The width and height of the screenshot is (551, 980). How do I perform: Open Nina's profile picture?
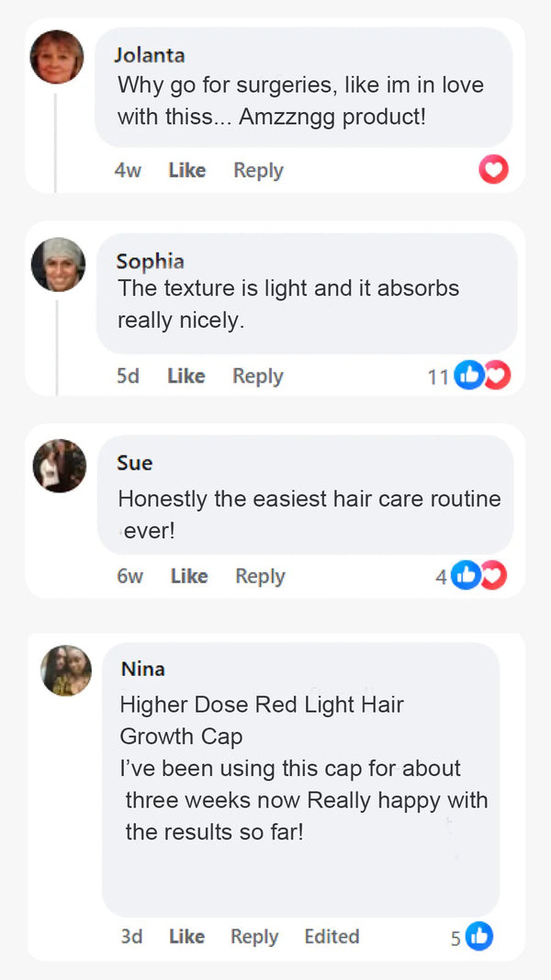click(x=66, y=670)
